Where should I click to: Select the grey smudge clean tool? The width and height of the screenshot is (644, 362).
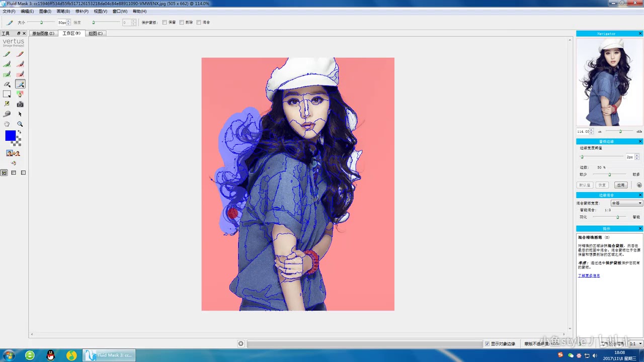pyautogui.click(x=7, y=114)
